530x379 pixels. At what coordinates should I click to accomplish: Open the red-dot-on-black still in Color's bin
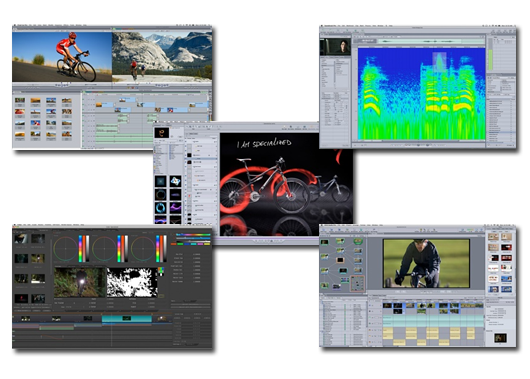pos(21,299)
